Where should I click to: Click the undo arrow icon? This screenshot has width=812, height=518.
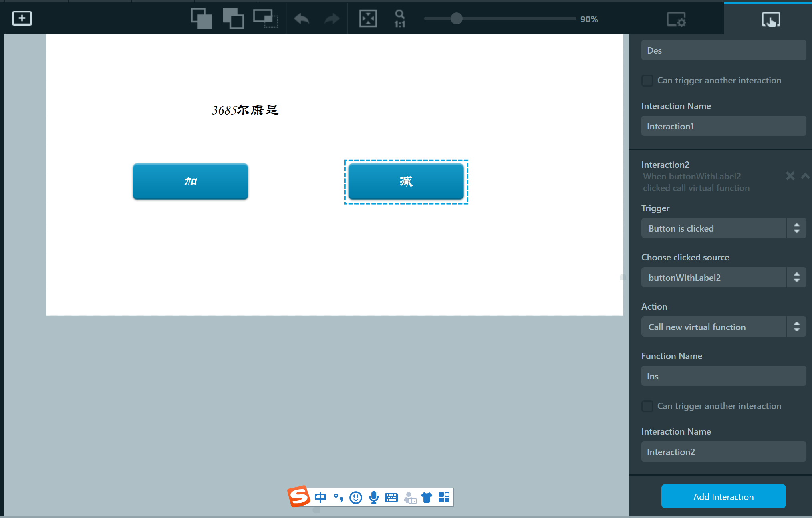click(301, 18)
